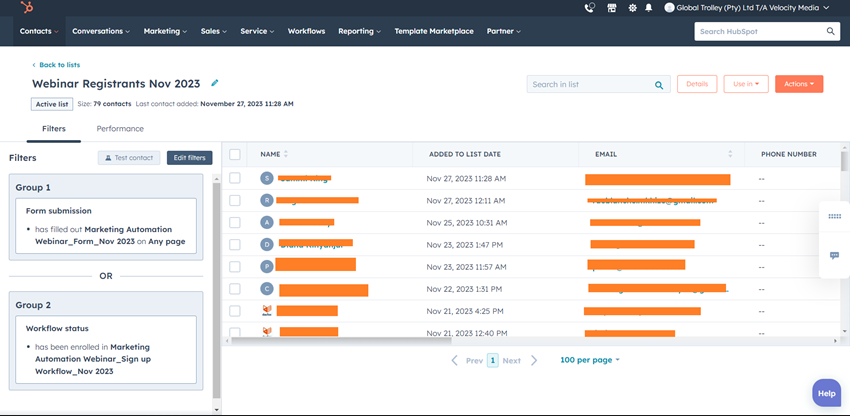Check the Nov 22, 2023 1:31 PM row
850x416 pixels.
click(x=235, y=289)
